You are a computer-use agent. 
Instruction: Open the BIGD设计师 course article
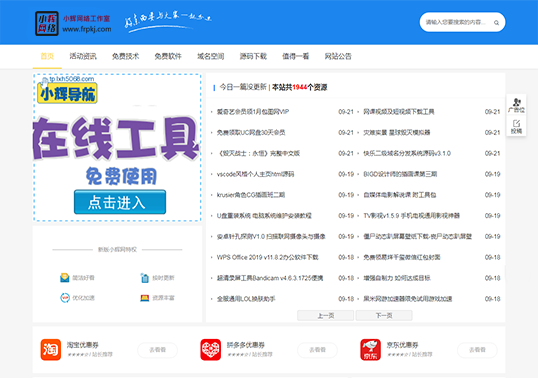[x=400, y=174]
